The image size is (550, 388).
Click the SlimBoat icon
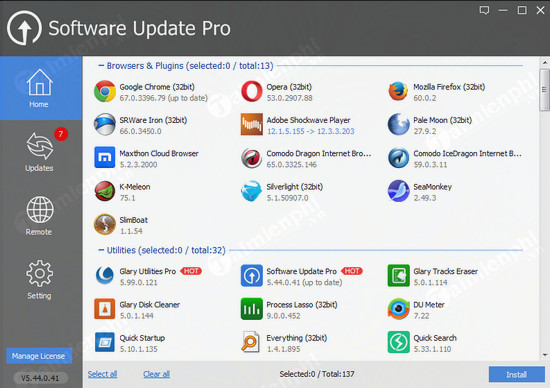click(105, 225)
